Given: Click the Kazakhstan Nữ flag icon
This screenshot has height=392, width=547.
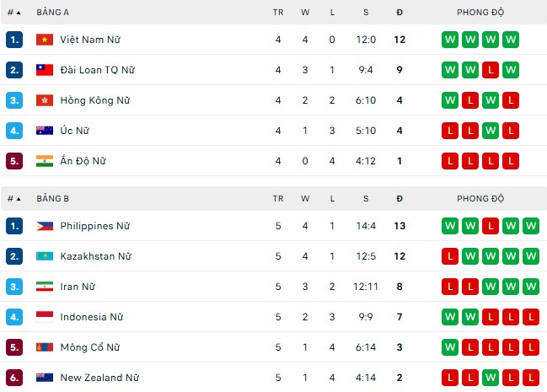Looking at the screenshot, I should click(x=45, y=256).
